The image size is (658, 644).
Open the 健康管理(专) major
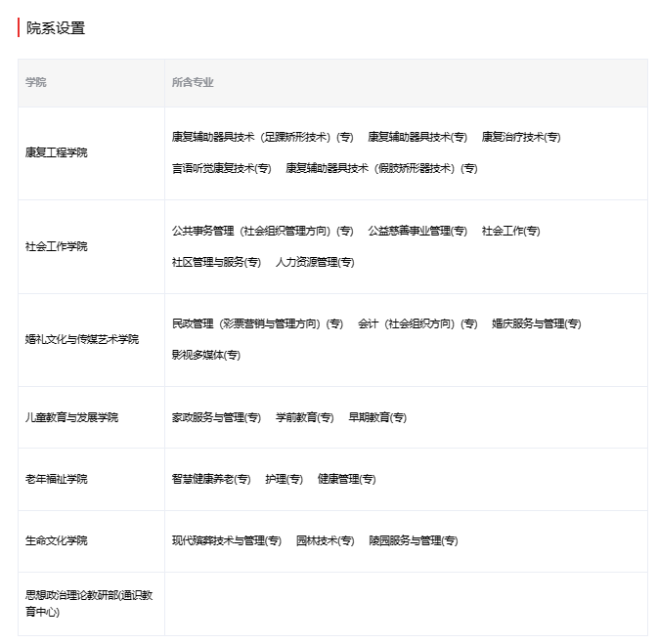[347, 479]
